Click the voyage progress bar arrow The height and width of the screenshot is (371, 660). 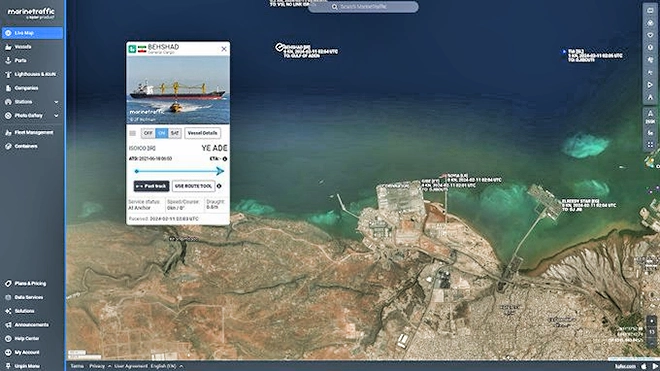(x=220, y=171)
